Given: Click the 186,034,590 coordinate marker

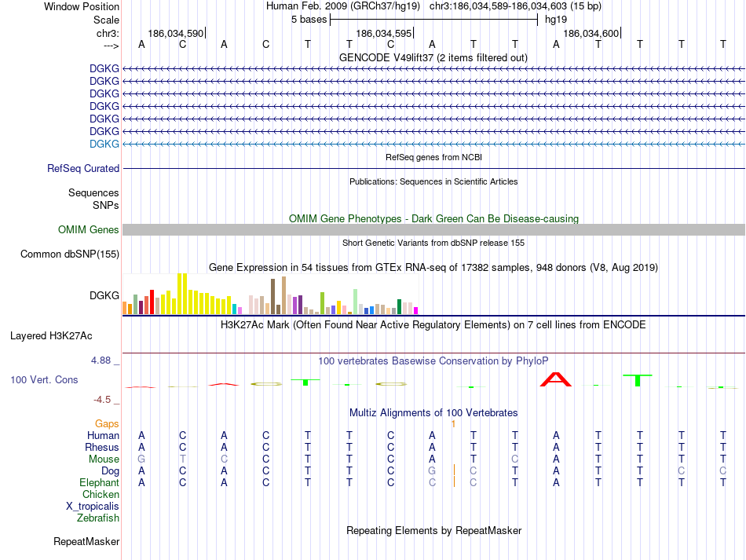Looking at the screenshot, I should [x=176, y=33].
